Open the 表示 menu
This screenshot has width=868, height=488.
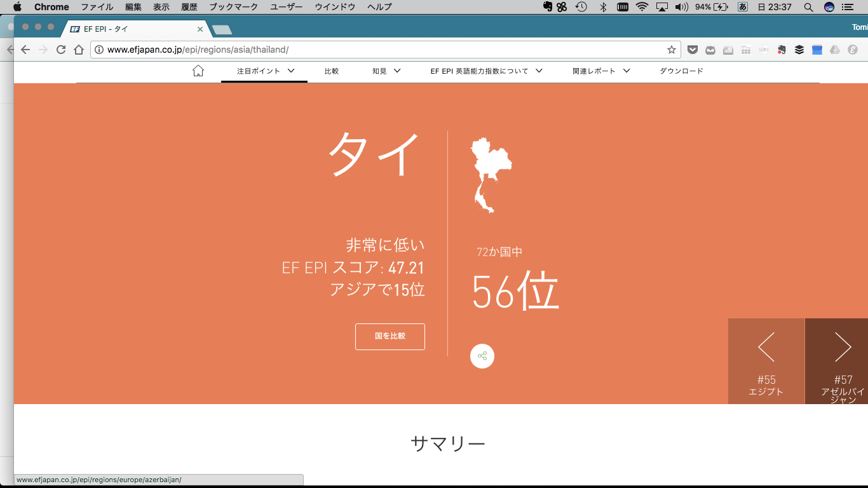coord(161,7)
